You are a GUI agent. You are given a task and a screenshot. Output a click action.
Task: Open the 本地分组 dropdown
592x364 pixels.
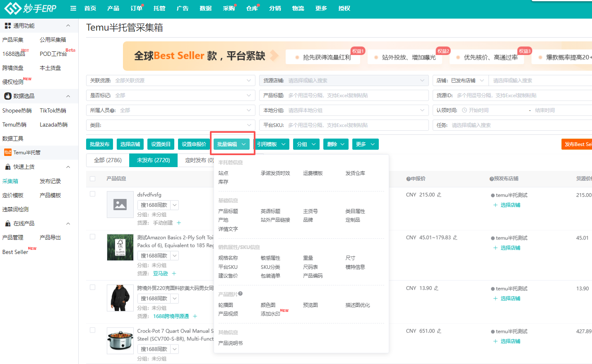[x=344, y=110]
